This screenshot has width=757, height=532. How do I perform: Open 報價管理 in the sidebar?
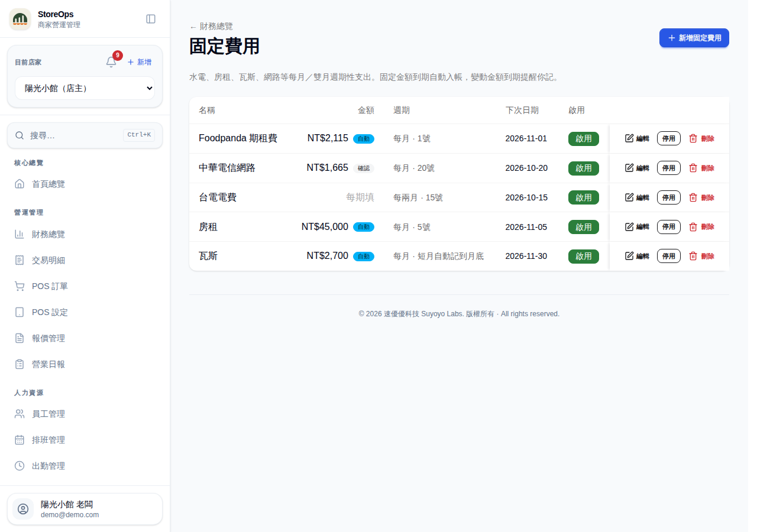pyautogui.click(x=85, y=338)
